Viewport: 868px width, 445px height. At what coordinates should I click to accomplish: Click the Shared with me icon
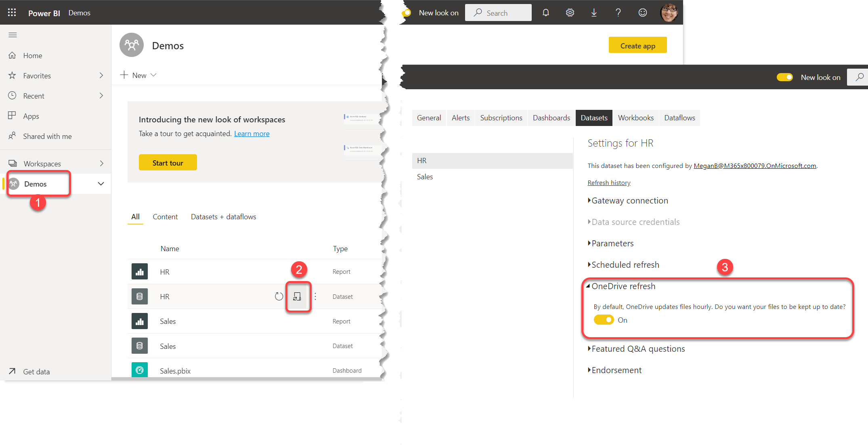click(13, 136)
